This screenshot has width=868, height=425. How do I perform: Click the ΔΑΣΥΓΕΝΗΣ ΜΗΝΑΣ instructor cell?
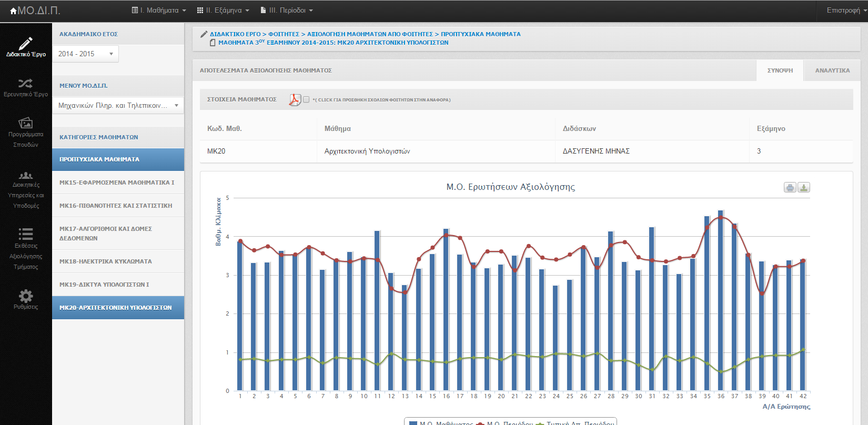click(596, 151)
